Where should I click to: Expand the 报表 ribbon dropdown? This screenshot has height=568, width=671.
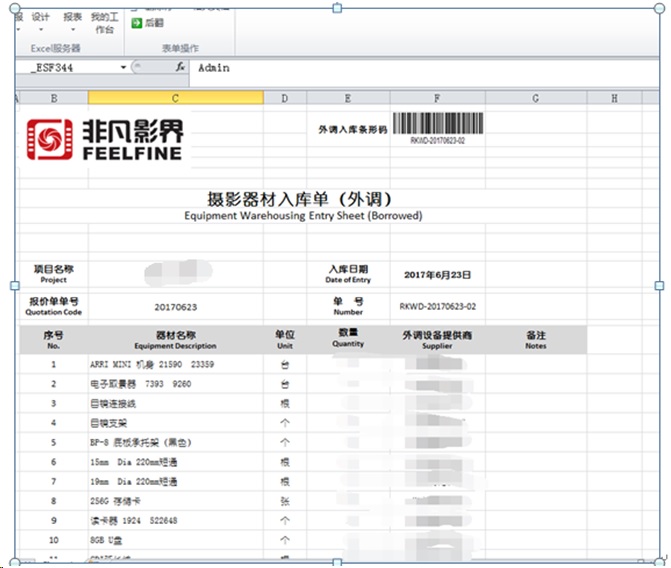tap(72, 22)
